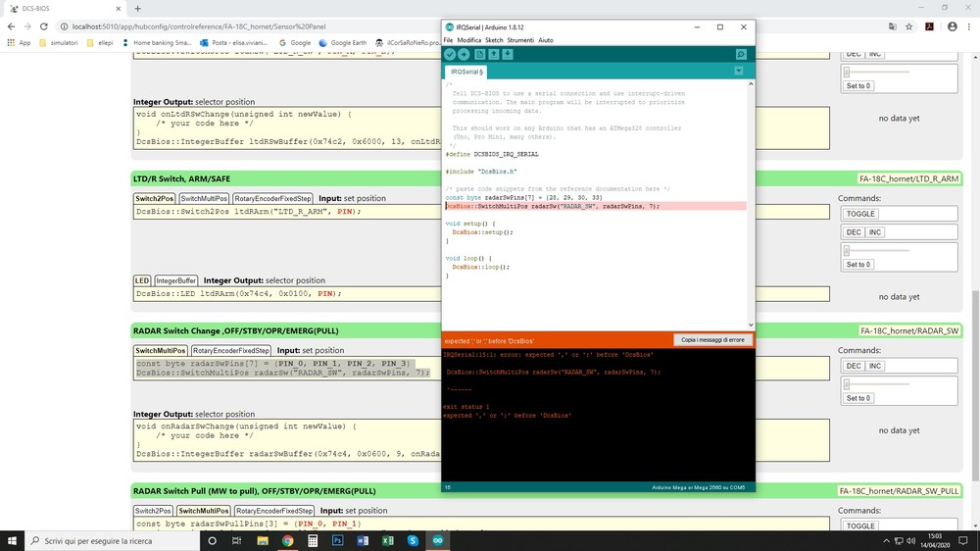980x551 pixels.
Task: Open a sketch with the up-arrow icon
Action: coord(493,55)
